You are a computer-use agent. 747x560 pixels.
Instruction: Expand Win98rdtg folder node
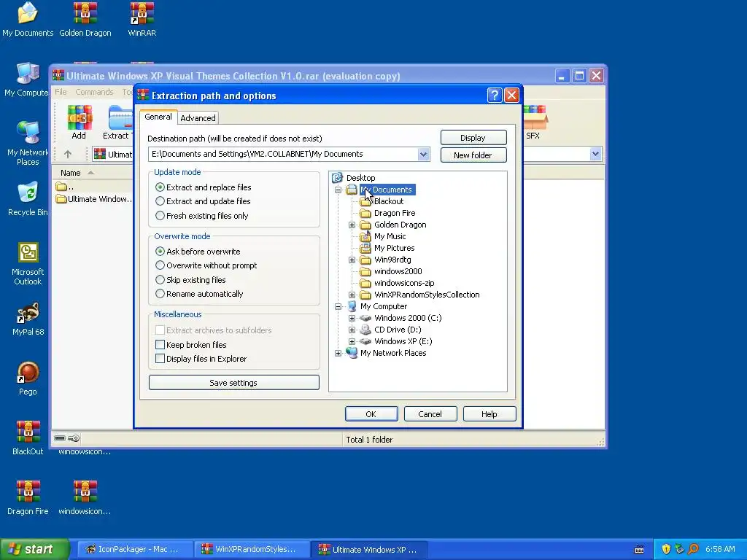pyautogui.click(x=352, y=260)
